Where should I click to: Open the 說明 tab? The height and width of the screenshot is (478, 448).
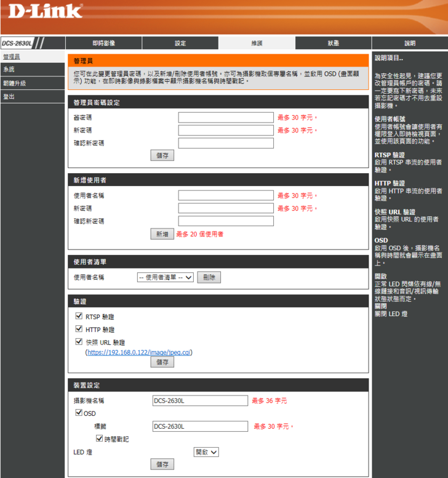point(409,43)
